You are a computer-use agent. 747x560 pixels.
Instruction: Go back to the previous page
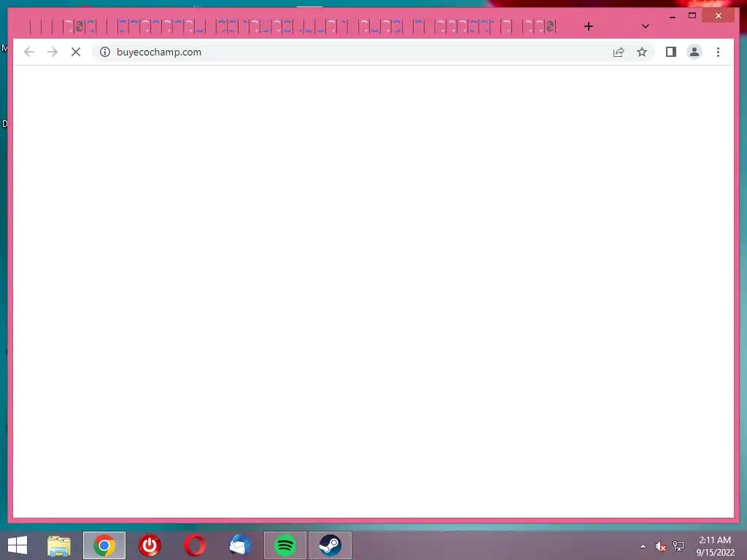tap(29, 52)
